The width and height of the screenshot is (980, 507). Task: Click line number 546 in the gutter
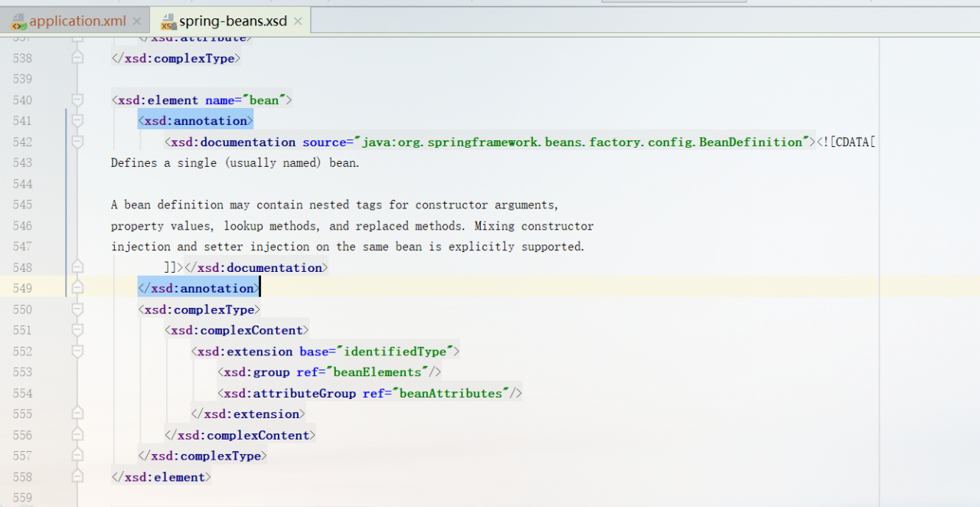pyautogui.click(x=23, y=226)
